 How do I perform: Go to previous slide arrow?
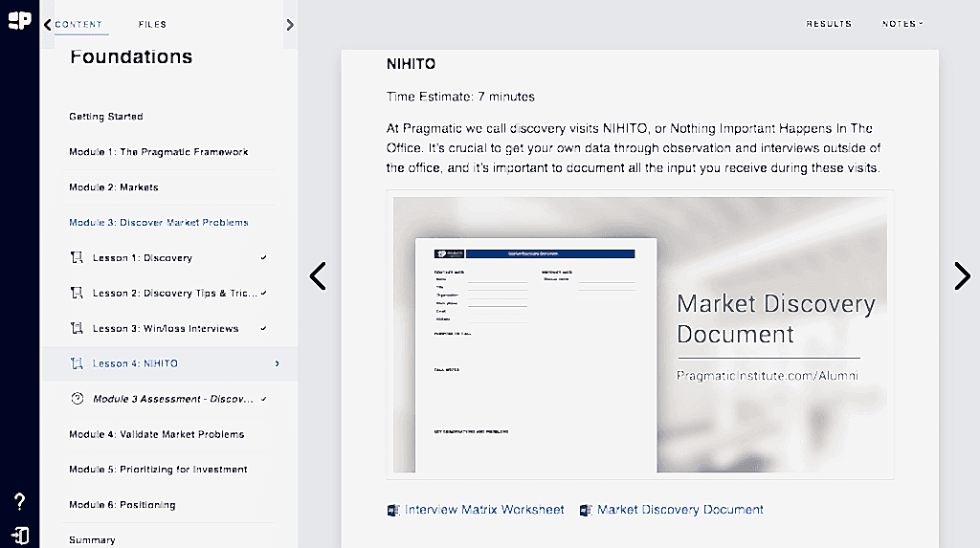point(318,276)
